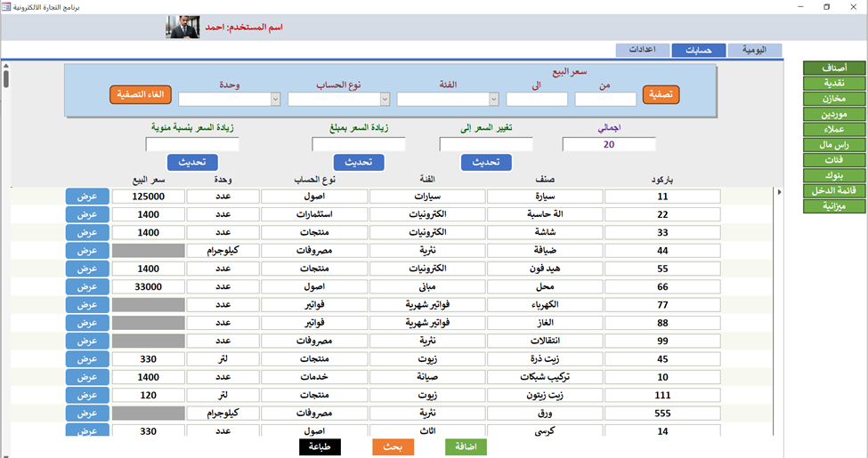Click the تحديث button under تغيير السعر إلى
The image size is (868, 458).
[486, 162]
